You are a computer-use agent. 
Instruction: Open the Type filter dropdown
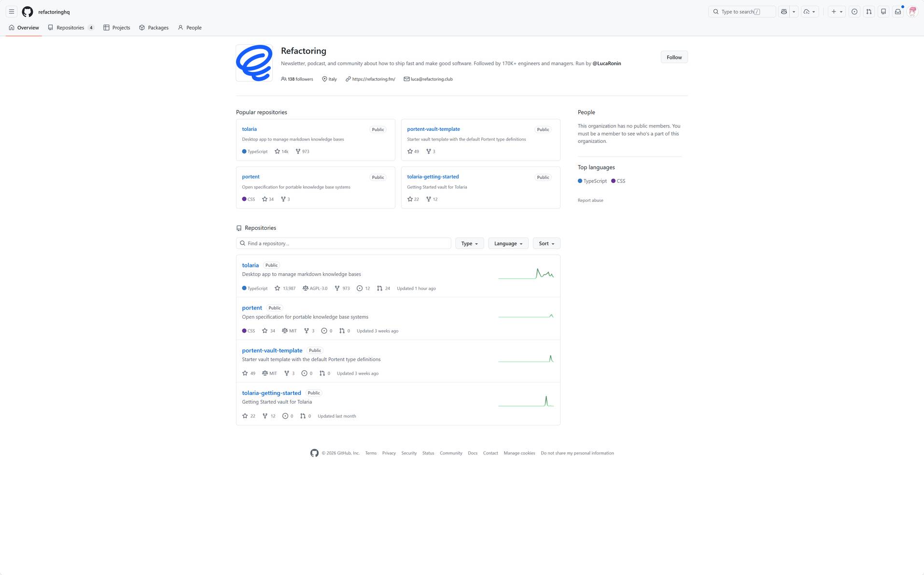pos(469,243)
